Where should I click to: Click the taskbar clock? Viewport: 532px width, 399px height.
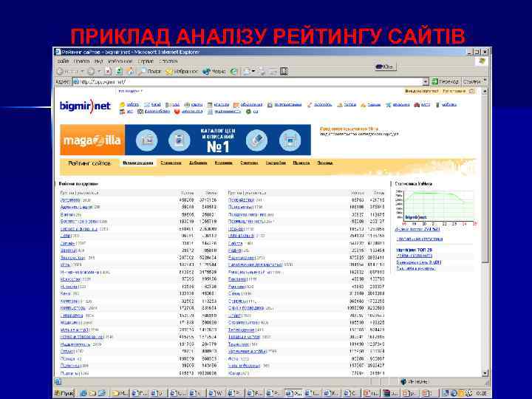coord(482,394)
